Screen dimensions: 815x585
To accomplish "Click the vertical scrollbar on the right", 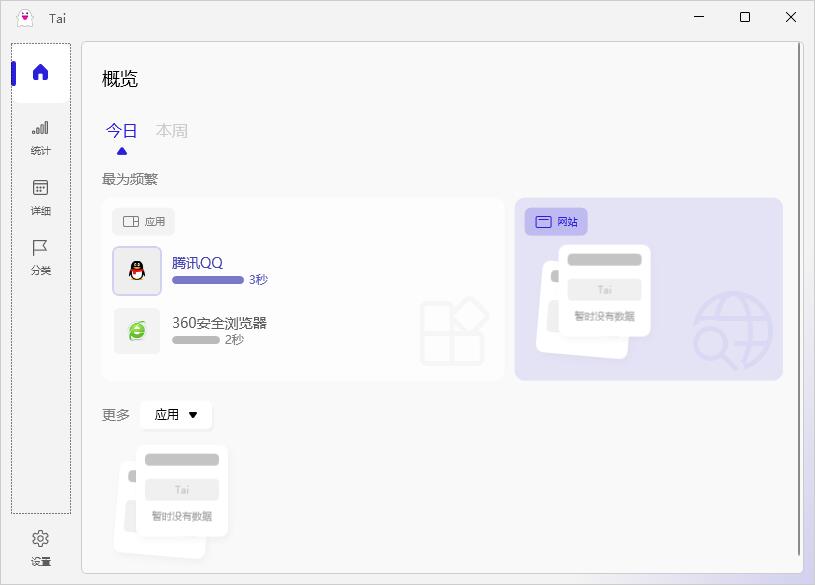I will 799,300.
